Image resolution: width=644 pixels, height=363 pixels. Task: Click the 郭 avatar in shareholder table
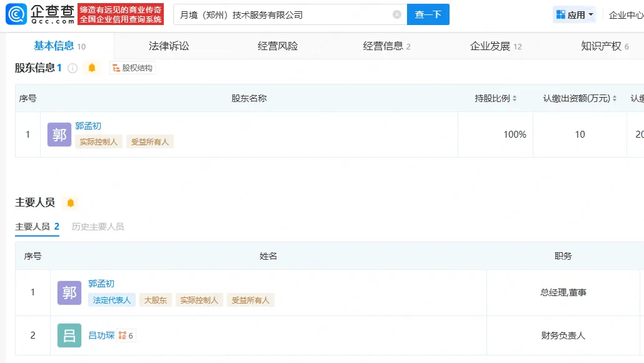[x=59, y=135]
